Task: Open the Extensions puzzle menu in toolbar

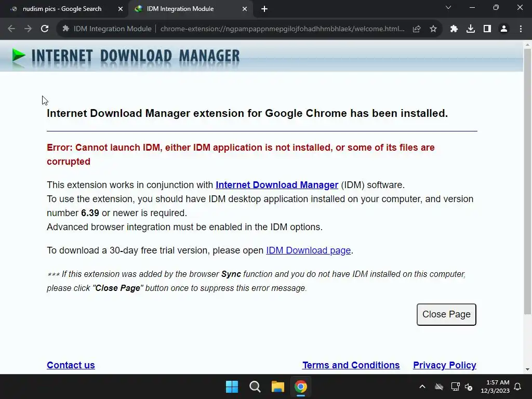Action: tap(454, 29)
